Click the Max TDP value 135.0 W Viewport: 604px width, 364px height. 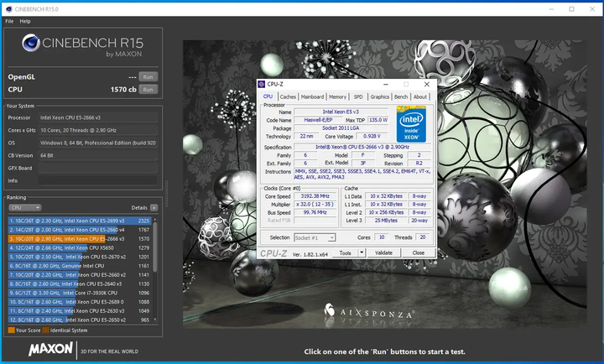[378, 120]
